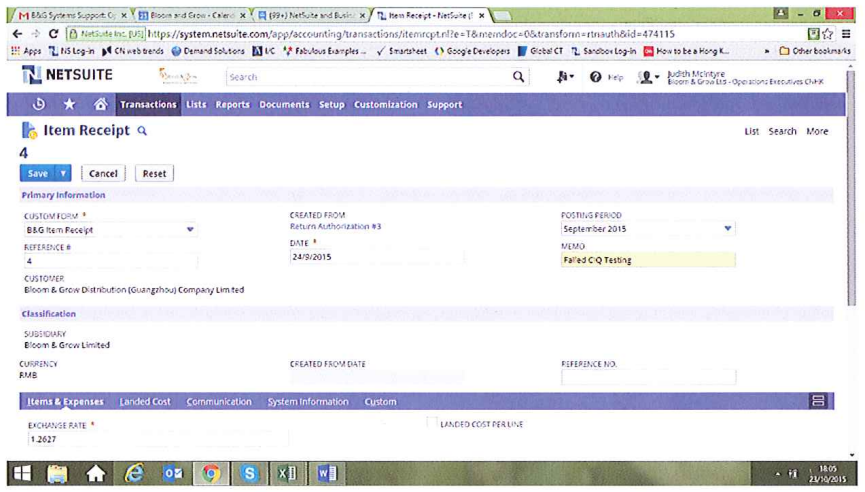Click the page vertical scrollbar

851,188
